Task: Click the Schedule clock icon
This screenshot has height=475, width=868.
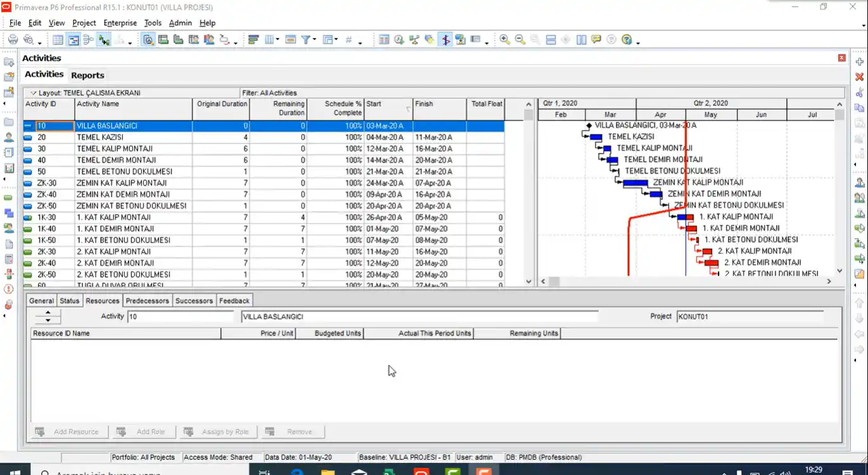Action: (399, 40)
